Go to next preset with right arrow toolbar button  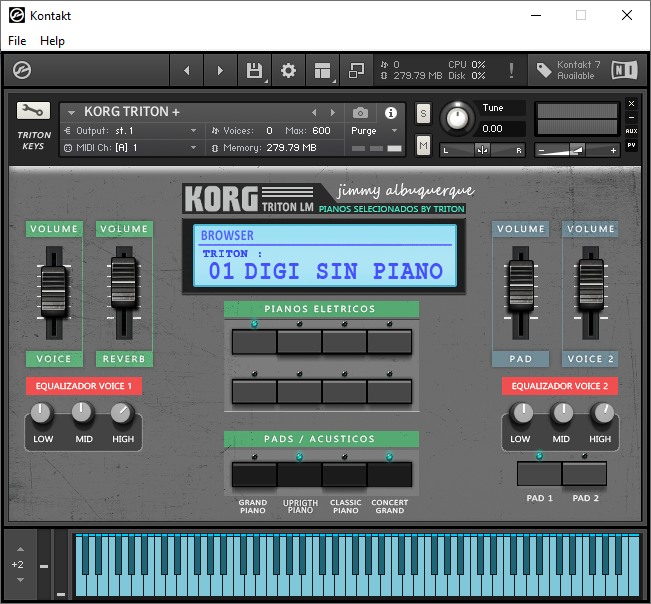point(220,70)
